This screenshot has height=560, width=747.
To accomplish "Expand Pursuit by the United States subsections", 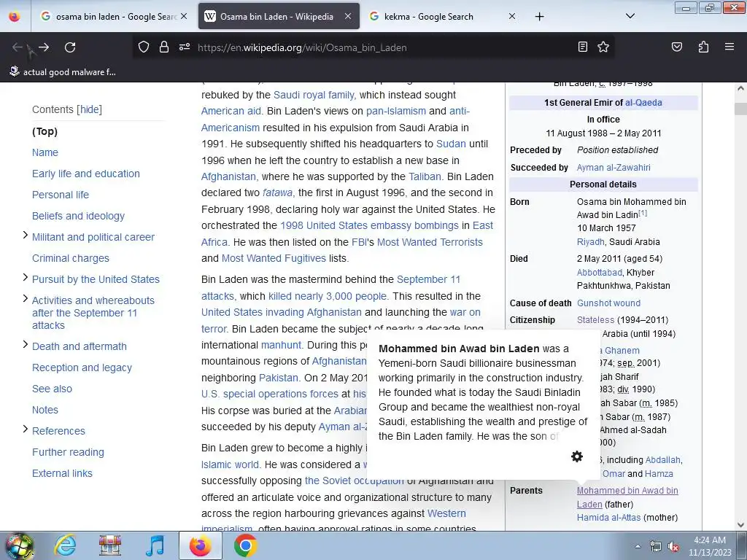I will click(x=26, y=278).
